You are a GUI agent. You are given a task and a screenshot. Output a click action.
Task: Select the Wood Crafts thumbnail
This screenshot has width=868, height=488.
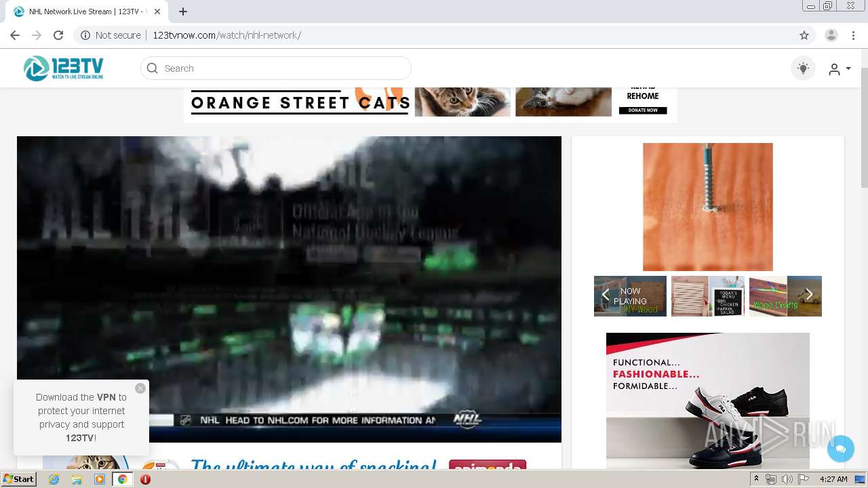pos(785,296)
